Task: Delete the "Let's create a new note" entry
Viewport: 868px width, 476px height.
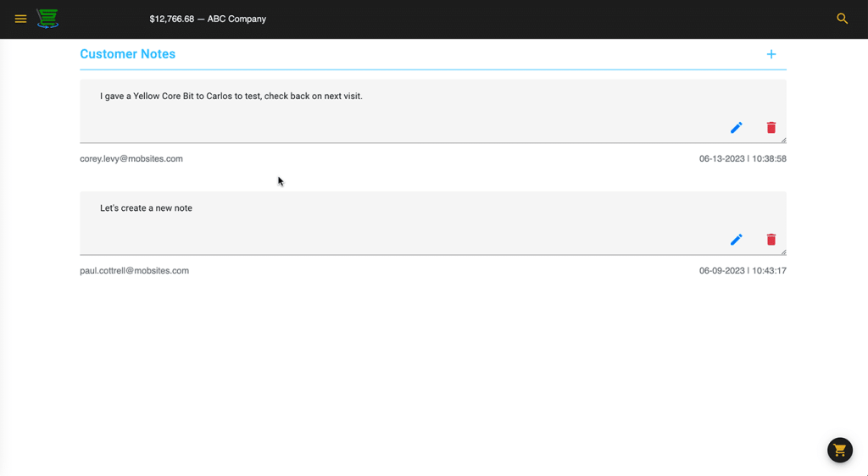Action: pos(771,240)
